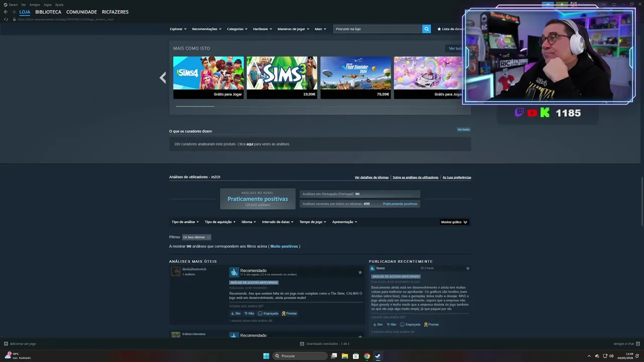Open the Windows Start button
644x362 pixels.
tap(266, 356)
